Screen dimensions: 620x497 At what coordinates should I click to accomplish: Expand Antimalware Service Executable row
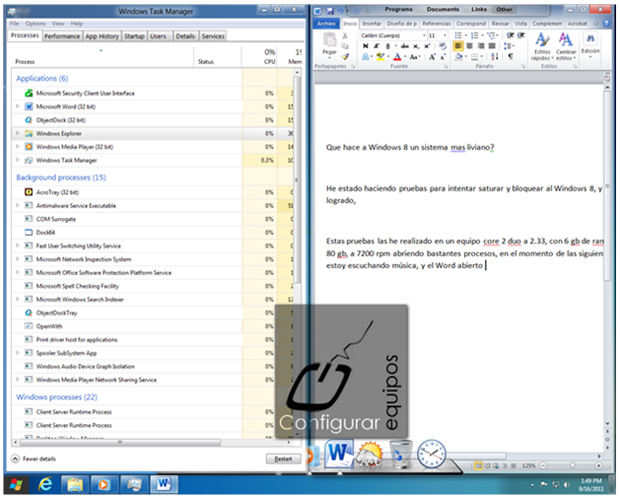(x=17, y=205)
